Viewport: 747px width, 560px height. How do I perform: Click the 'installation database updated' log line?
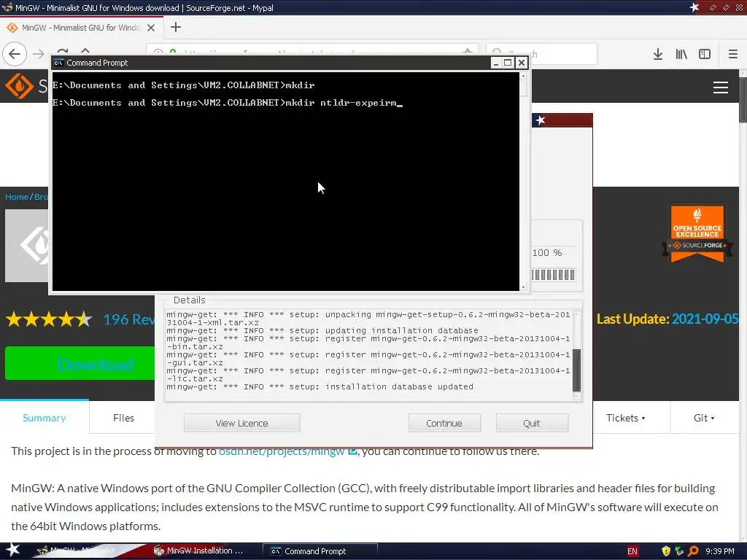coord(320,386)
